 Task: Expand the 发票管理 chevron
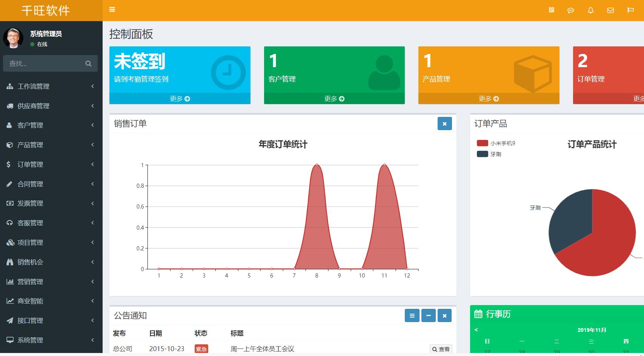pyautogui.click(x=92, y=203)
